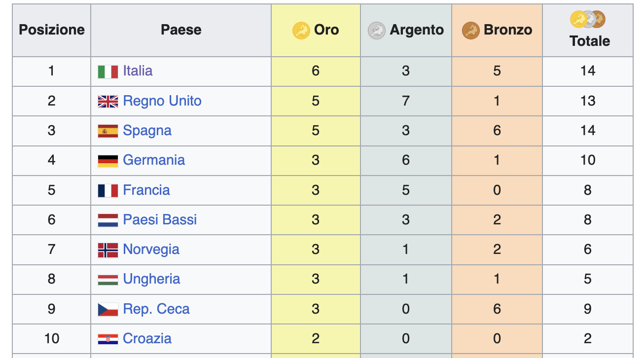Click Italy's gold medal count cell
This screenshot has width=644, height=358.
click(x=316, y=72)
